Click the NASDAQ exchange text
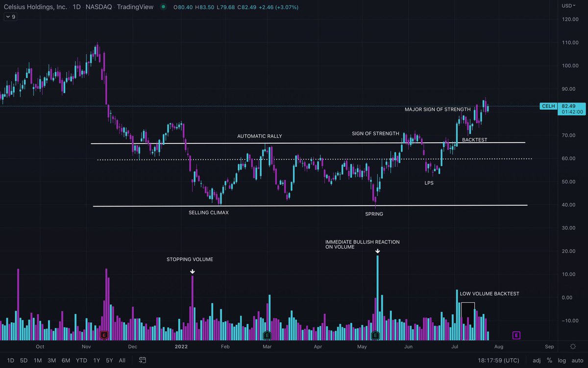 click(99, 7)
